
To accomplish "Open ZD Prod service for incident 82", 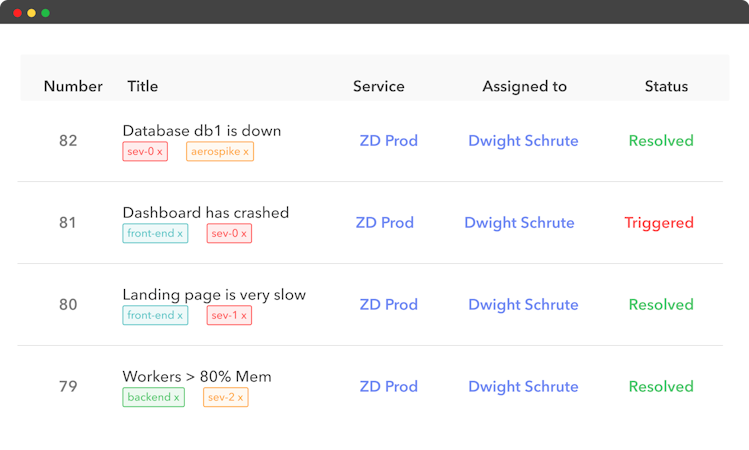I will (x=388, y=141).
